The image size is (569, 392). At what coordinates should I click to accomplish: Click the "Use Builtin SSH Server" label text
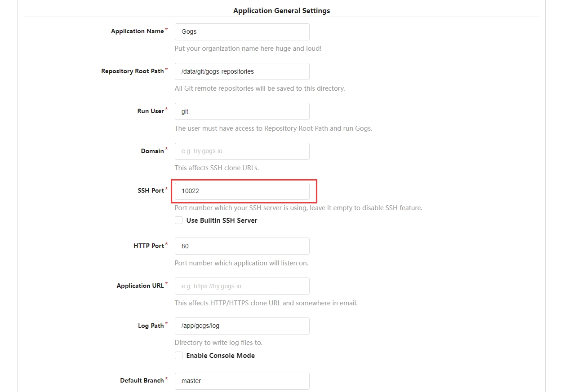tap(222, 220)
